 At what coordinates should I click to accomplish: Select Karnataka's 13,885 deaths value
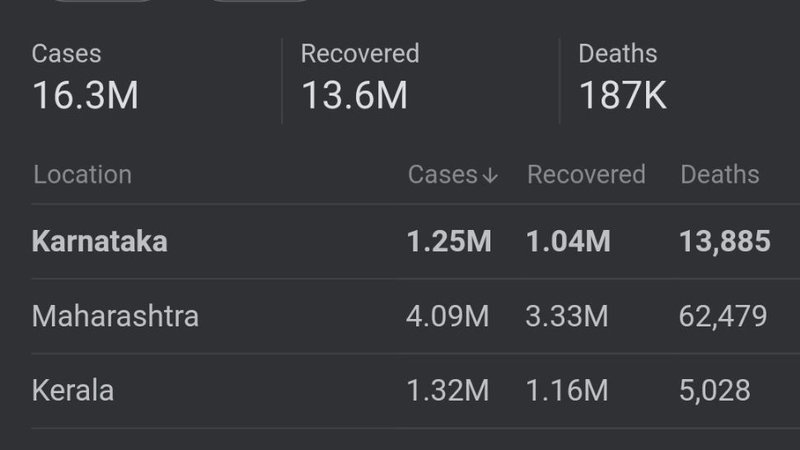point(724,241)
